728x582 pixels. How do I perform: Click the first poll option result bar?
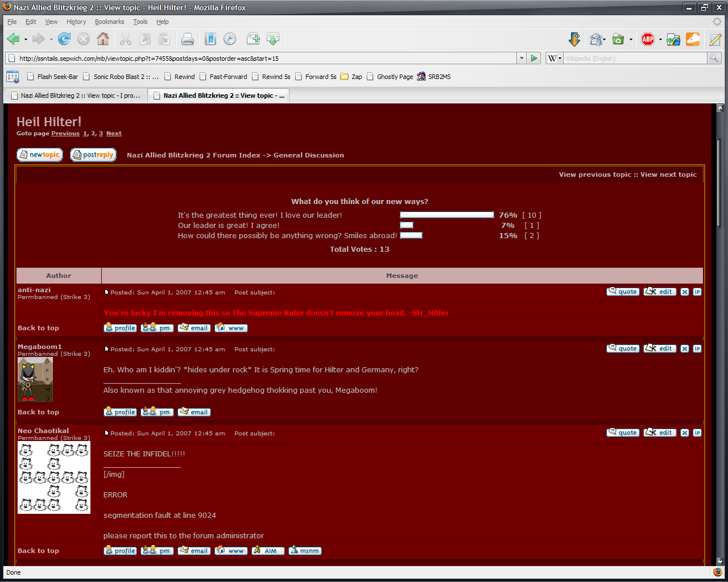[x=447, y=215]
